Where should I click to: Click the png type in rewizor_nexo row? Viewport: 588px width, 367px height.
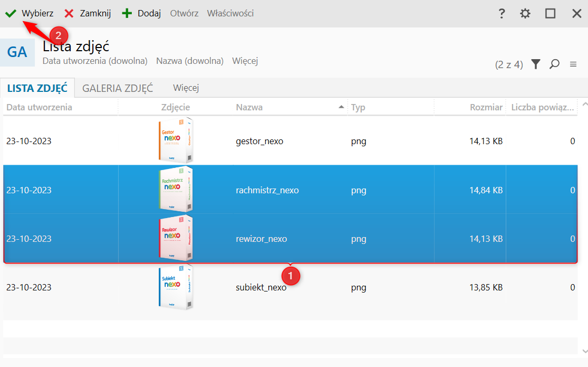359,239
